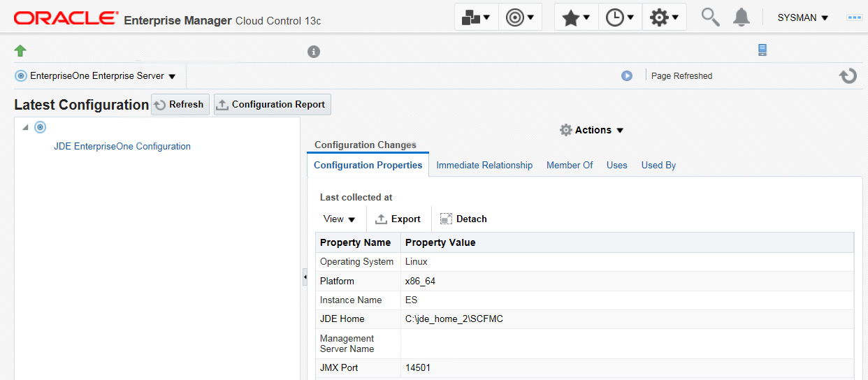Select the Instance Name property cell
Screen dimensions: 868x380
pyautogui.click(x=358, y=300)
